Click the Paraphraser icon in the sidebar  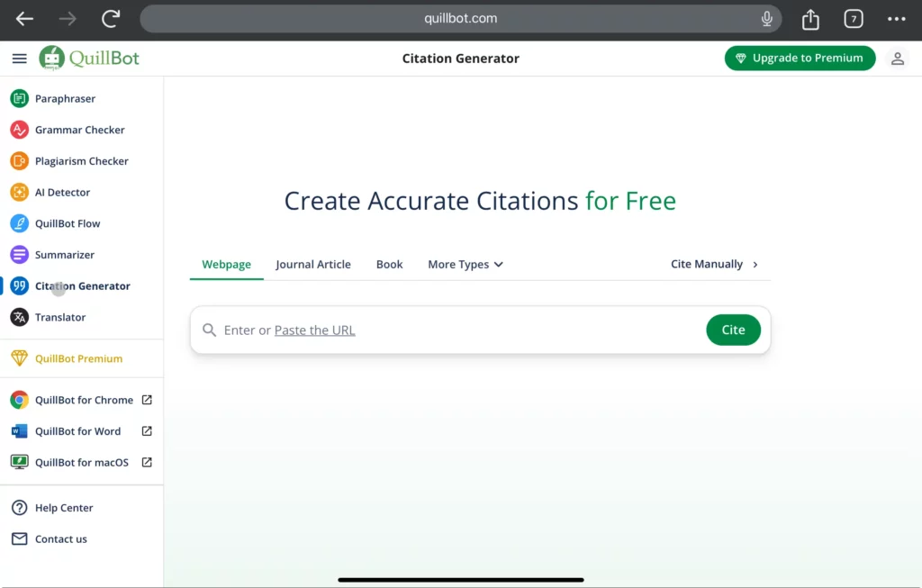pyautogui.click(x=20, y=98)
